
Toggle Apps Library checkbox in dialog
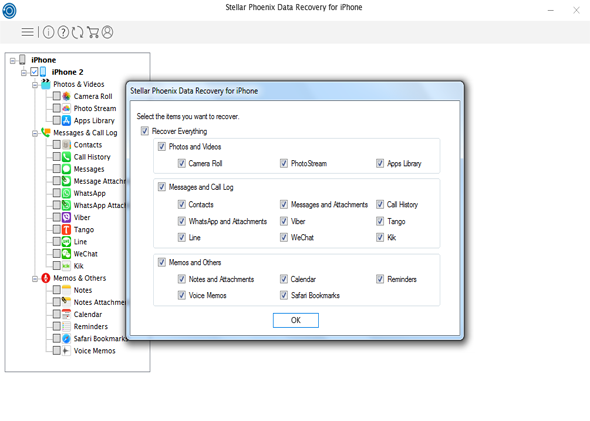tap(380, 163)
